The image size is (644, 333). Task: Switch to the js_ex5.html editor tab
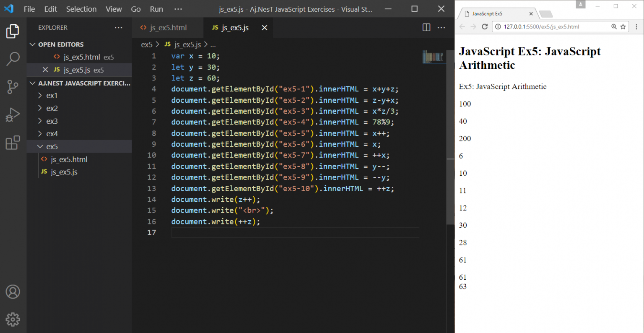[x=168, y=28]
